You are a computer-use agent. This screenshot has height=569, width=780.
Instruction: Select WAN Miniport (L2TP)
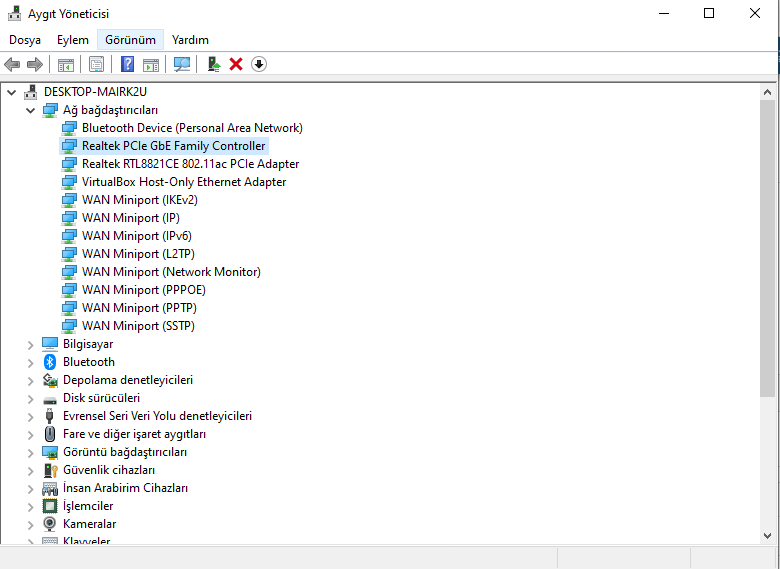pyautogui.click(x=138, y=254)
